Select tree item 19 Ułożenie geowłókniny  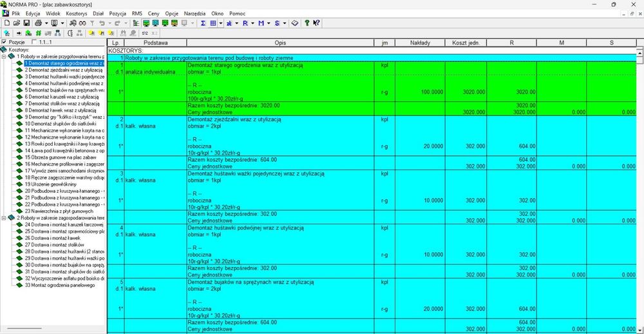coord(50,184)
